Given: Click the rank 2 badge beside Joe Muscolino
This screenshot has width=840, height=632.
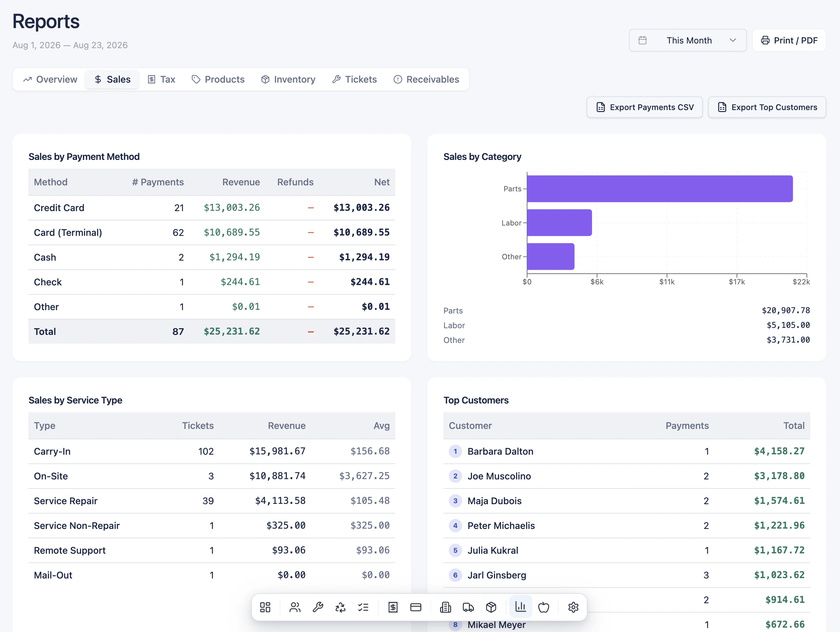Looking at the screenshot, I should point(455,476).
